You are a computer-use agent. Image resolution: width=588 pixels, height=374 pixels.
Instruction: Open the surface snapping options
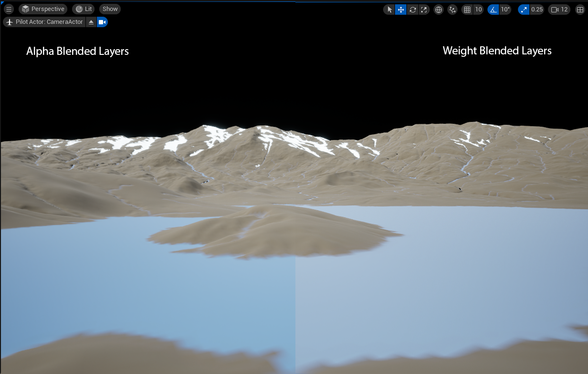click(x=452, y=10)
